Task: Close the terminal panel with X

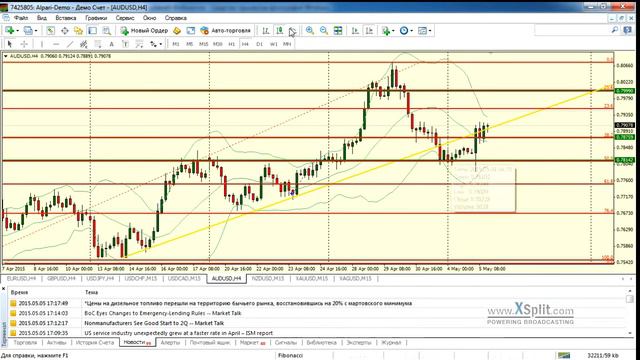Action: tap(4, 289)
